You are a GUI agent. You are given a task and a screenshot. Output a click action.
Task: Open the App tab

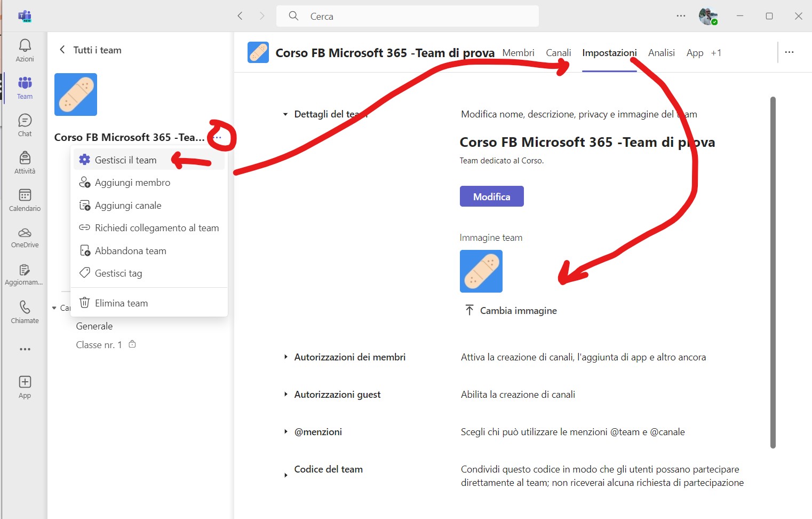(x=695, y=53)
